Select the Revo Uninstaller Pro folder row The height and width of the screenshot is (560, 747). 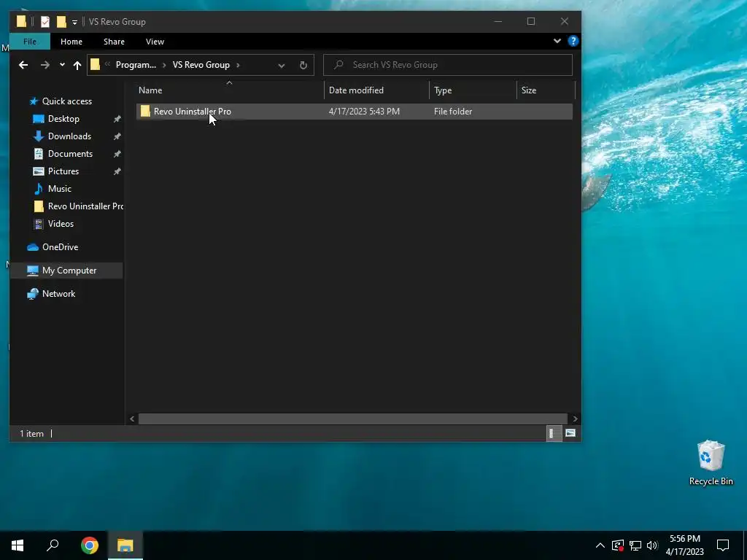coord(354,112)
